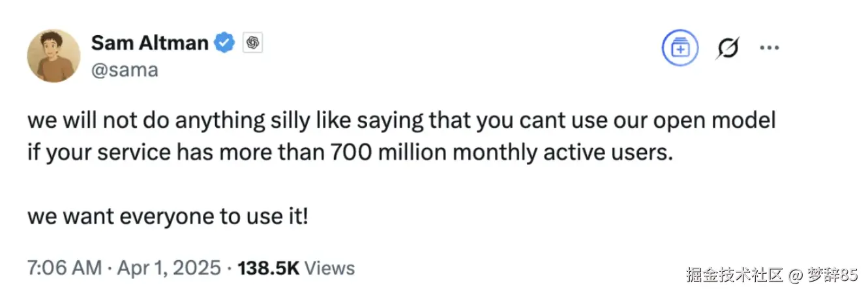The height and width of the screenshot is (294, 868).
Task: Click the blue verified checkmark badge
Action: pyautogui.click(x=225, y=44)
